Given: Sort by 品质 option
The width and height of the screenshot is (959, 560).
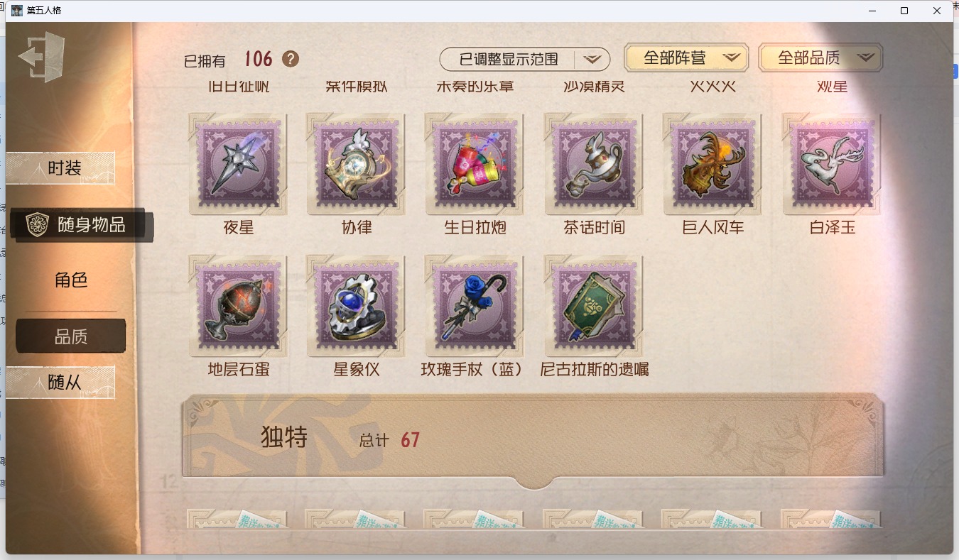Looking at the screenshot, I should (x=71, y=336).
